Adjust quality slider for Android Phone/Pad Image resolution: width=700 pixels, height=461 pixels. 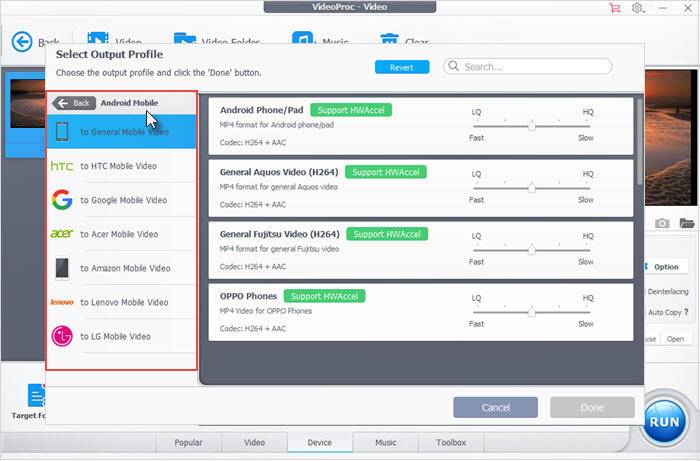tap(532, 126)
